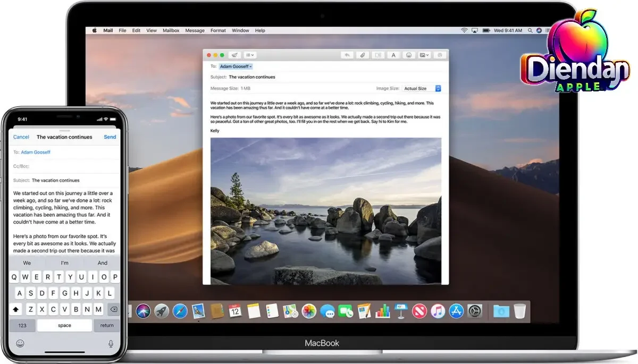This screenshot has height=364, width=638.
Task: Open App Store in the Dock
Action: (456, 311)
